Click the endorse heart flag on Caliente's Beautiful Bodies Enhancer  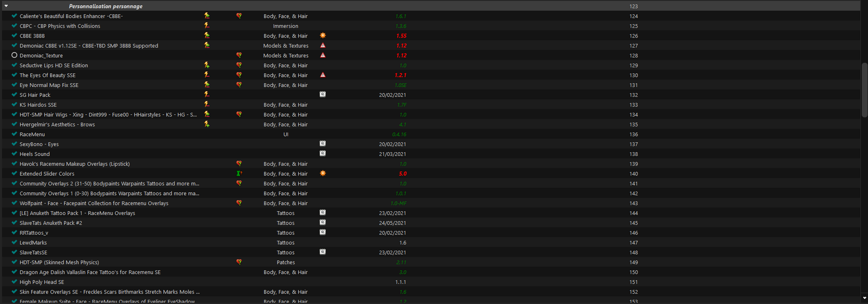(239, 16)
